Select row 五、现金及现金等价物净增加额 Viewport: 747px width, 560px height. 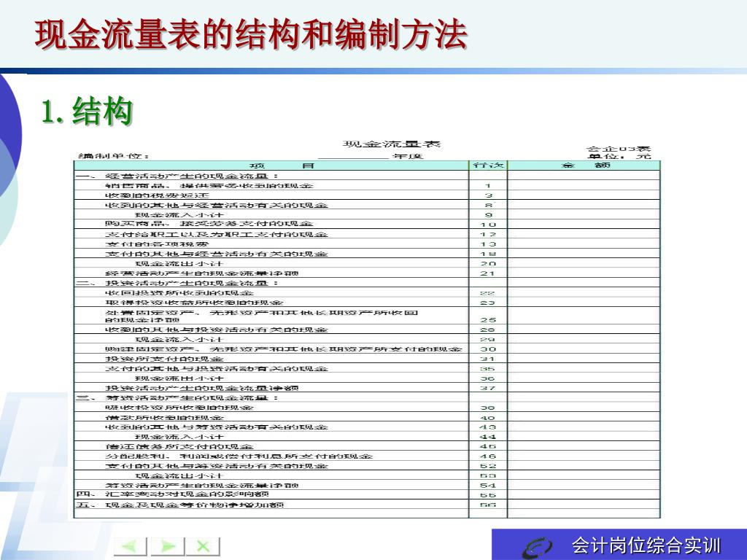[x=367, y=505]
